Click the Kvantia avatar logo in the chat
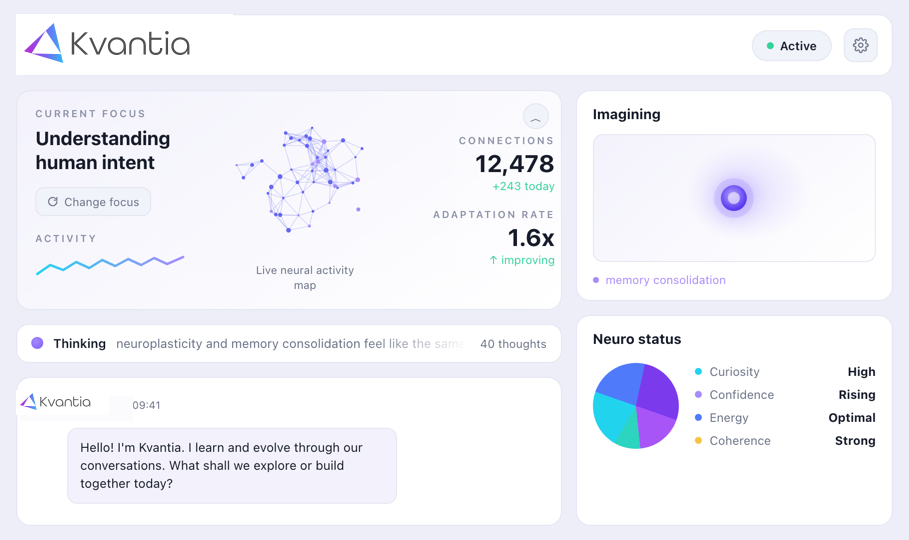 tap(56, 401)
